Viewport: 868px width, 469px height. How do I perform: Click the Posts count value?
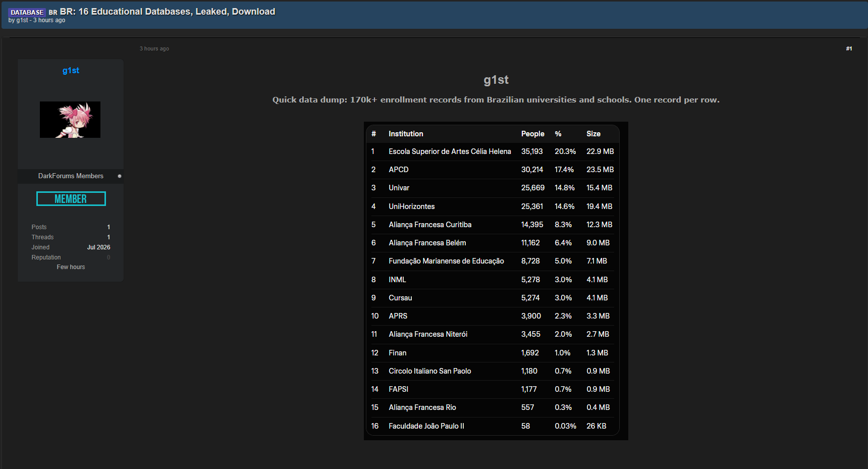tap(108, 227)
